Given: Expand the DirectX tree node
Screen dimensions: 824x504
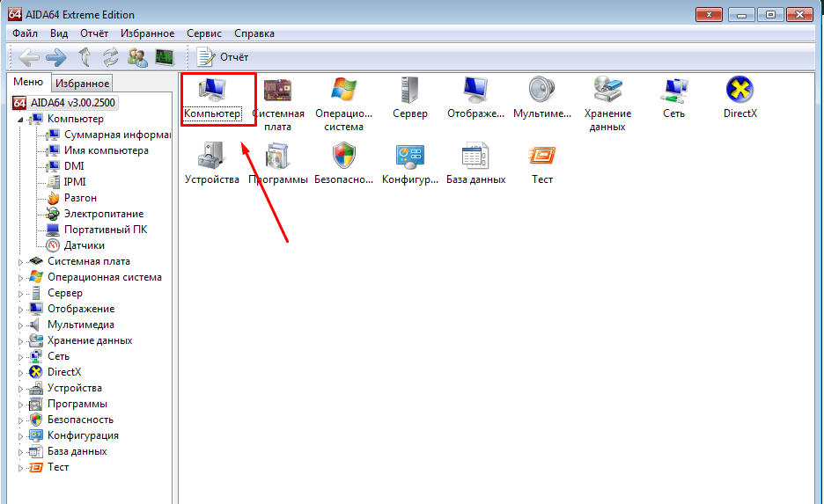Looking at the screenshot, I should pos(20,373).
